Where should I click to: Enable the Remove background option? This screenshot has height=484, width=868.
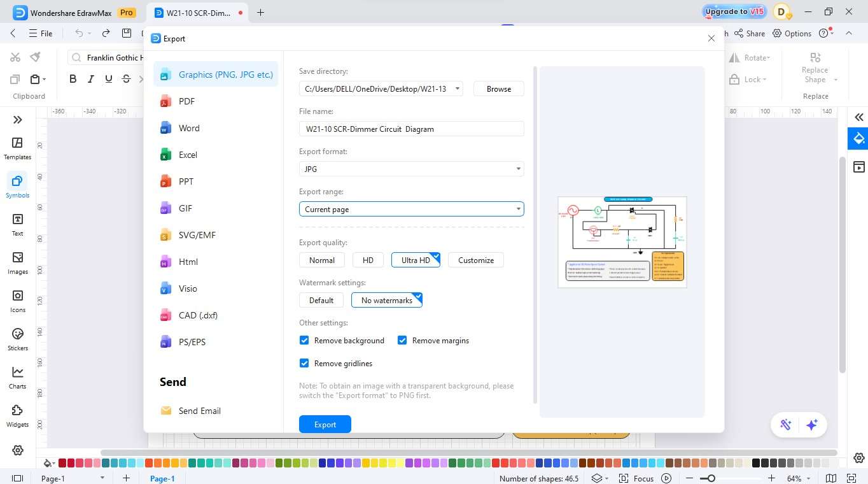(304, 340)
